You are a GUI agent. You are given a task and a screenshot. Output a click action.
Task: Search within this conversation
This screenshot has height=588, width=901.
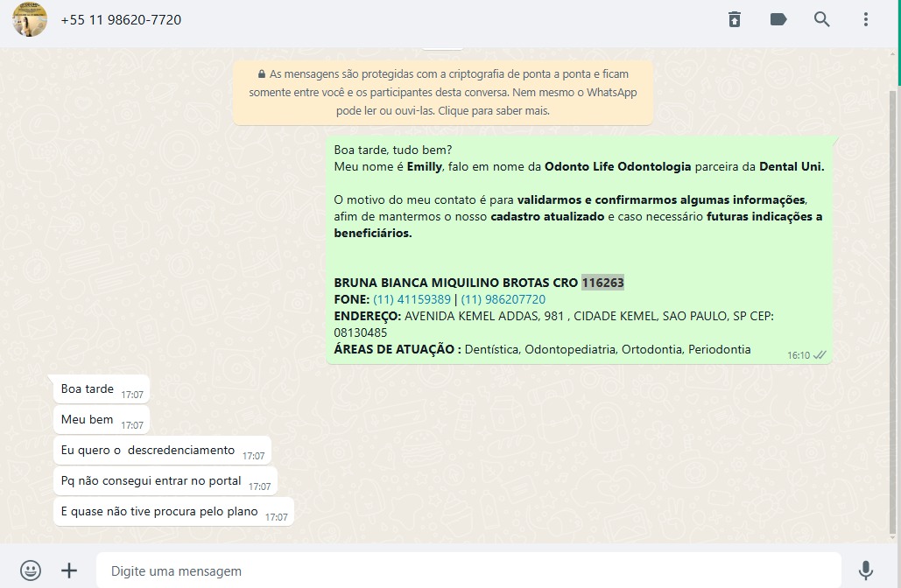pyautogui.click(x=821, y=19)
